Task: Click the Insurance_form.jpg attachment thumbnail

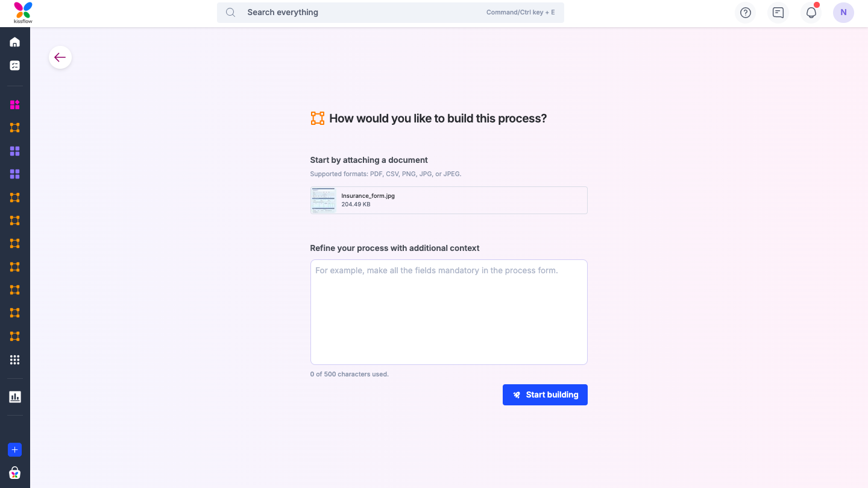Action: point(323,200)
